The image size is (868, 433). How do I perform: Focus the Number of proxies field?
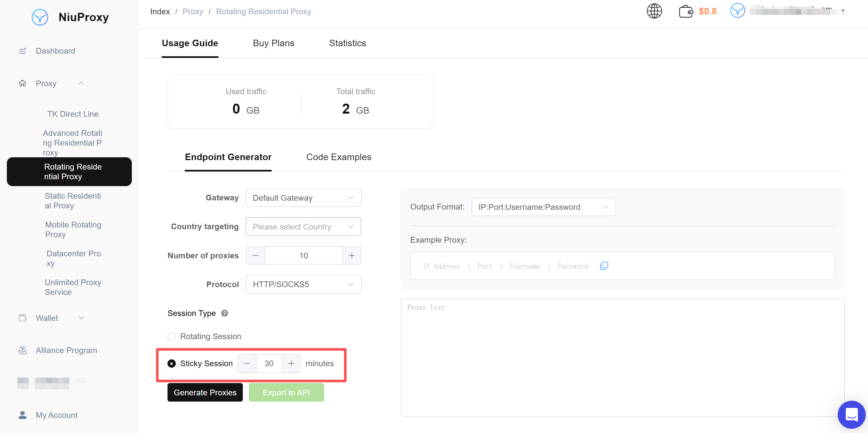(x=304, y=255)
